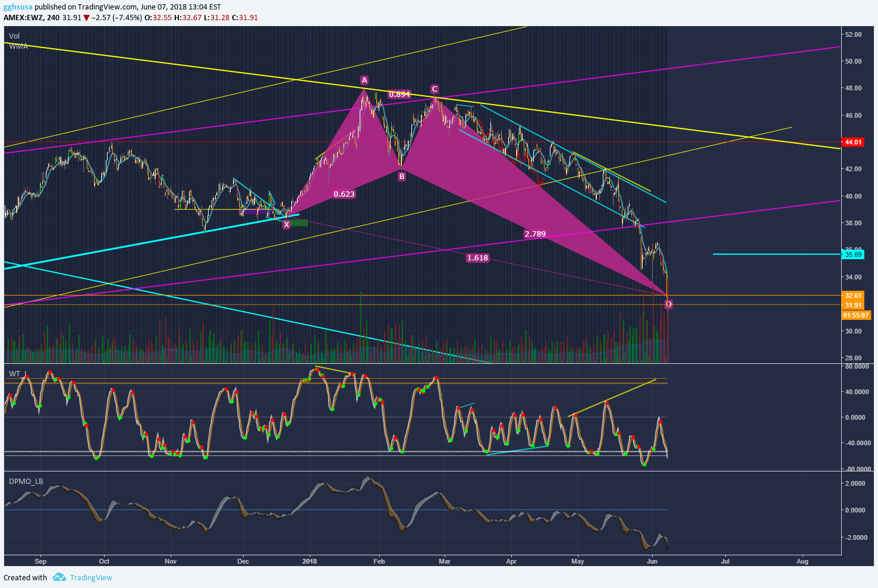
Task: Select the WMA indicator label
Action: click(18, 46)
